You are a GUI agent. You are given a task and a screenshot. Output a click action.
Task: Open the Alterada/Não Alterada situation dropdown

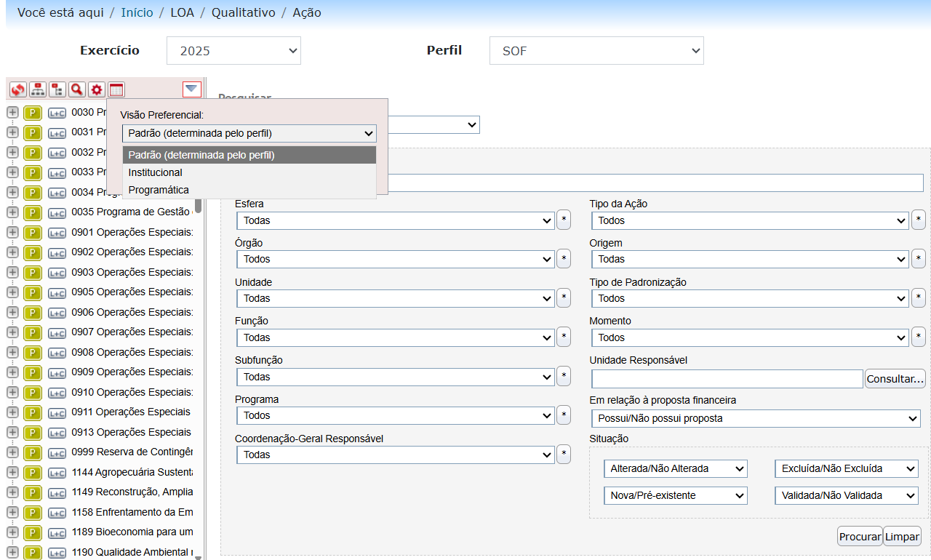pos(675,469)
